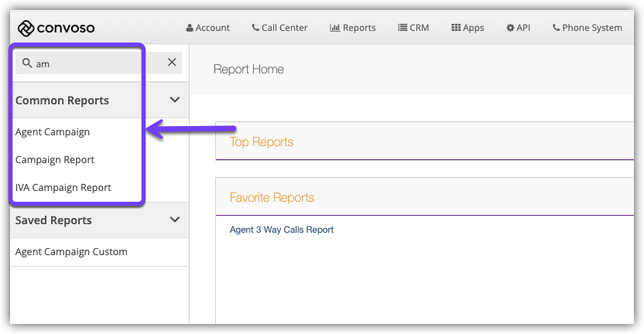Click the Favorite Reports panel header

tap(272, 198)
